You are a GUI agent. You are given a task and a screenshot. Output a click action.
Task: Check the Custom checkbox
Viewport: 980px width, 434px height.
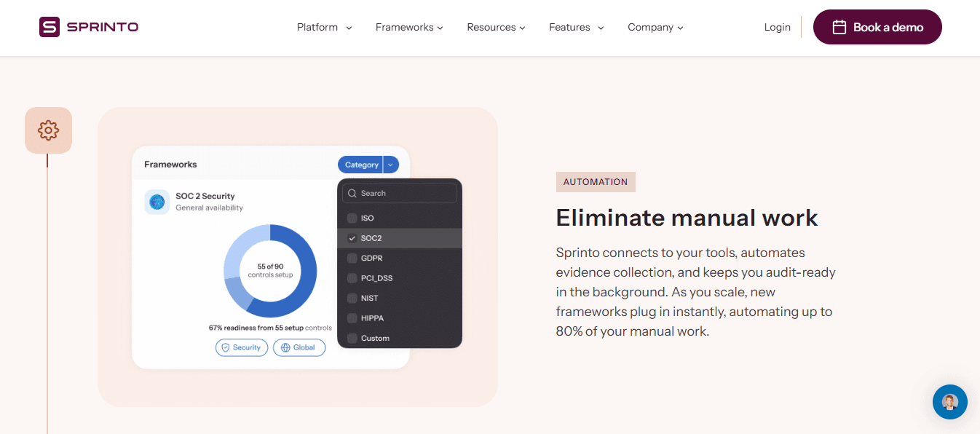tap(352, 338)
